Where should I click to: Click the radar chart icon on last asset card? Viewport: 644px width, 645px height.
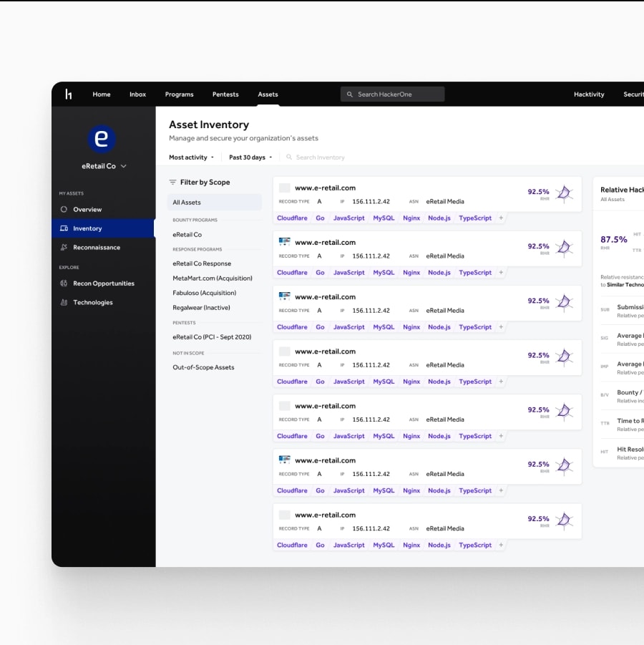pos(565,520)
